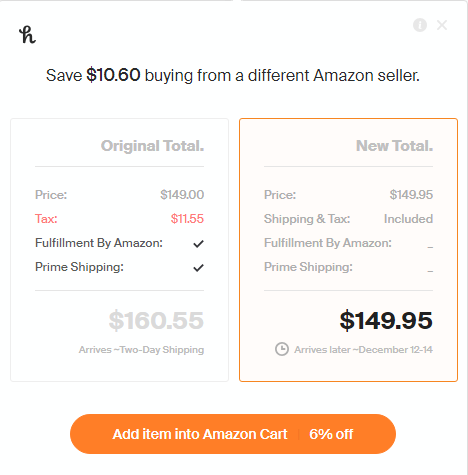Click the Save $10.60 headline
Viewport: 468px width, 475px height.
(x=233, y=75)
